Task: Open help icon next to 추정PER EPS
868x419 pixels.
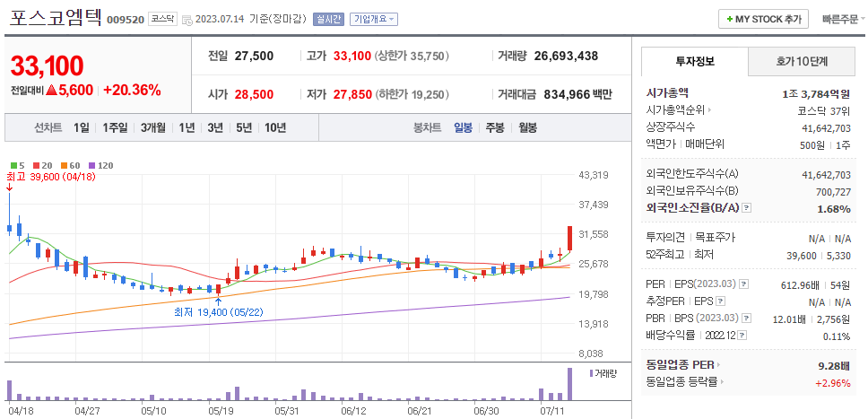Action: click(x=720, y=301)
